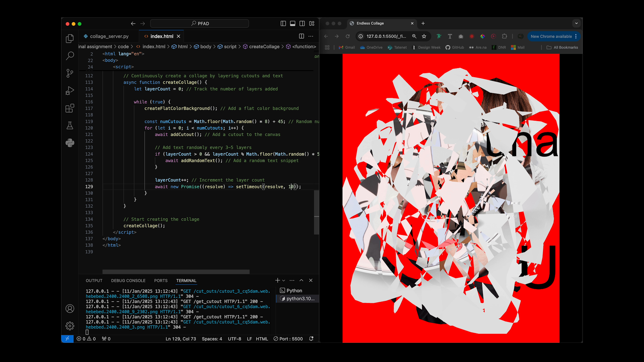The height and width of the screenshot is (362, 644).
Task: Open the Source Control view
Action: [x=70, y=73]
